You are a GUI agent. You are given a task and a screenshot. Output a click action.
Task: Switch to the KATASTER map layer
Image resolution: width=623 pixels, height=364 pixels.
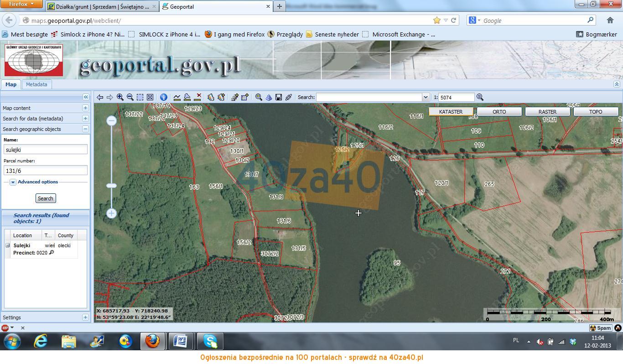(x=451, y=112)
